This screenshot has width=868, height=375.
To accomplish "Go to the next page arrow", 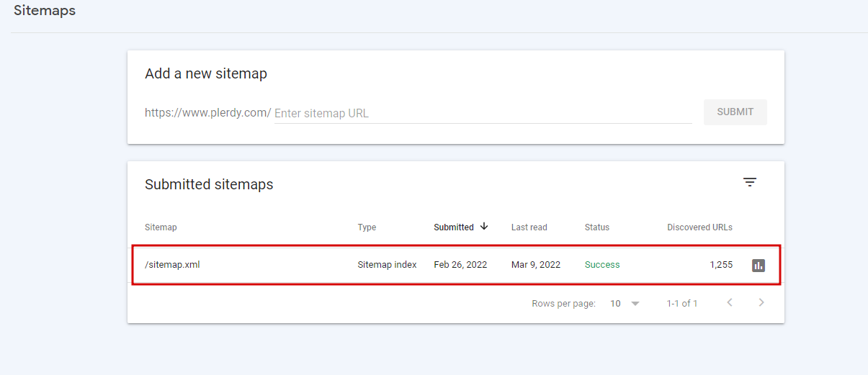I will (761, 303).
